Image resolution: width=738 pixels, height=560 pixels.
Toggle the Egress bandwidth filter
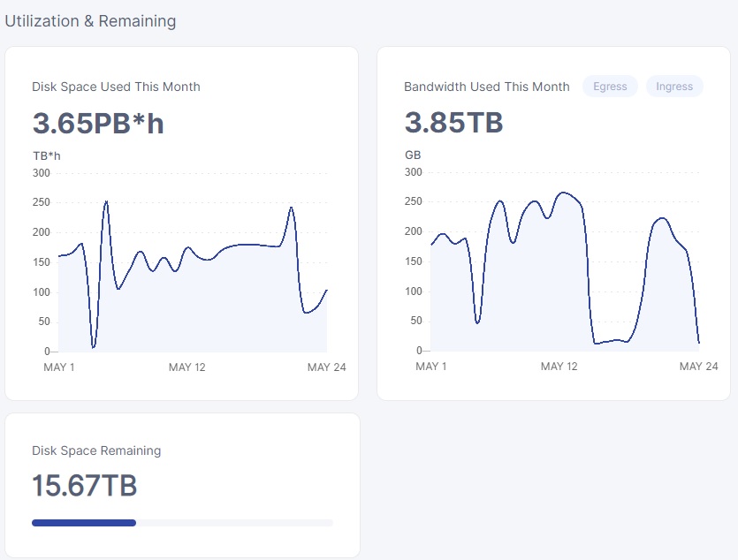[610, 87]
